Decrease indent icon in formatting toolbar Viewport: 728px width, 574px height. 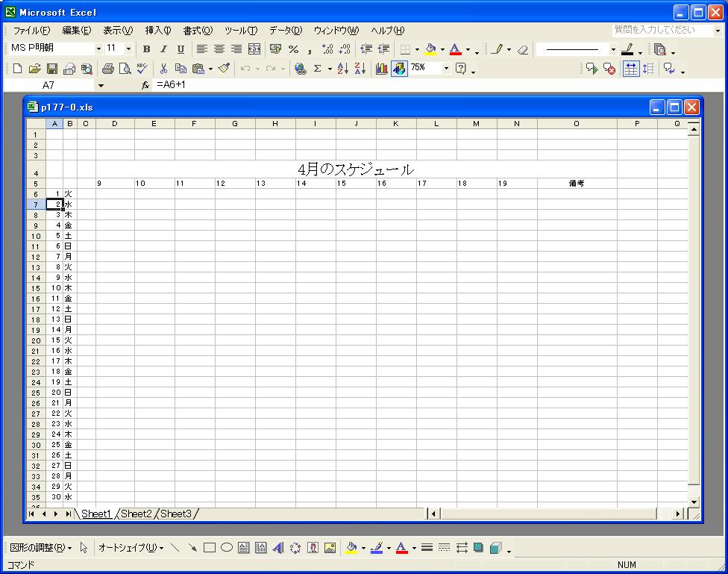366,49
